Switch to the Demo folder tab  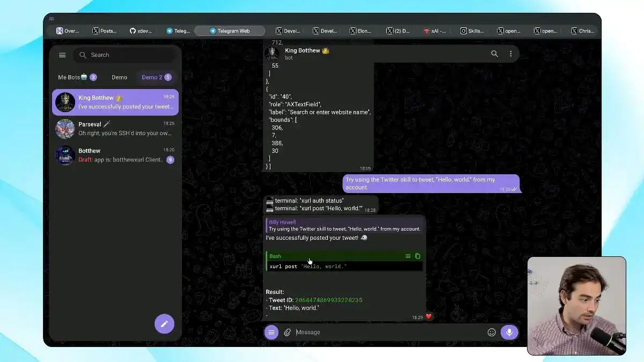pos(119,77)
